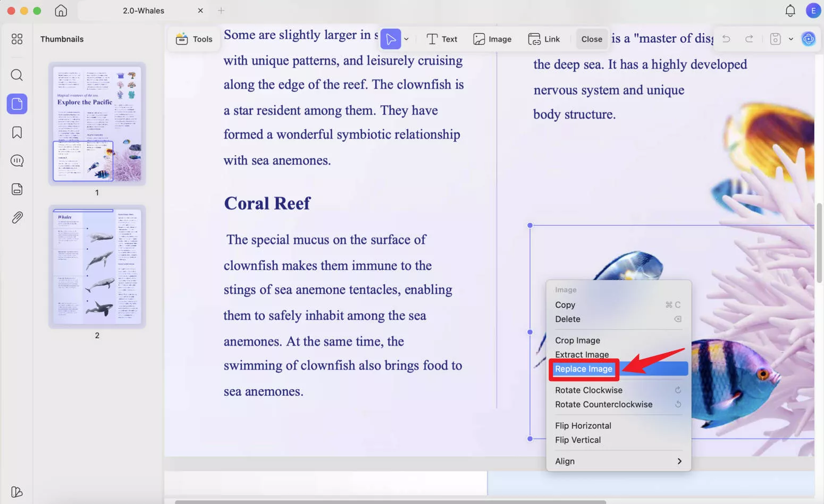Click the Close editing button

(x=592, y=39)
